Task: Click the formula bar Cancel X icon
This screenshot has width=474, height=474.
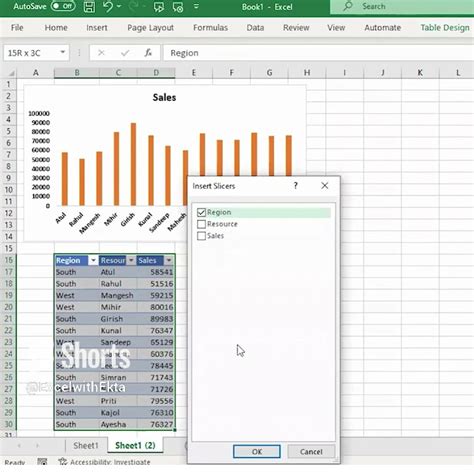Action: 101,53
